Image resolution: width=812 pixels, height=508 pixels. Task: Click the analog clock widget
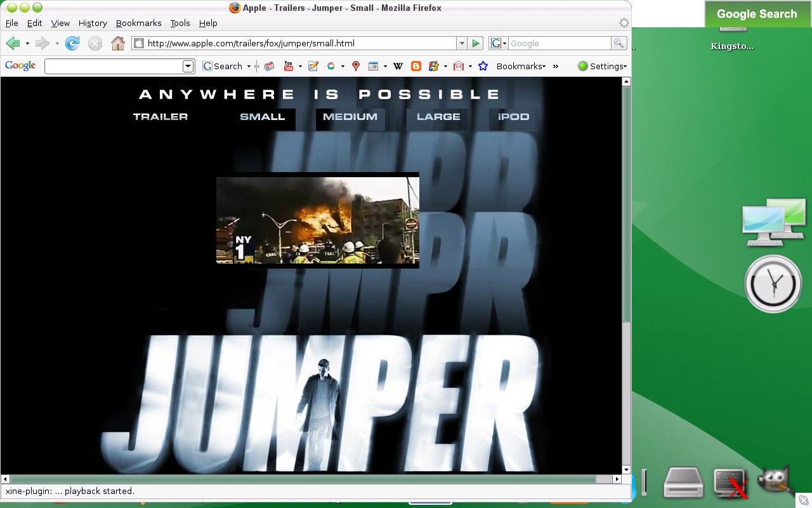773,284
